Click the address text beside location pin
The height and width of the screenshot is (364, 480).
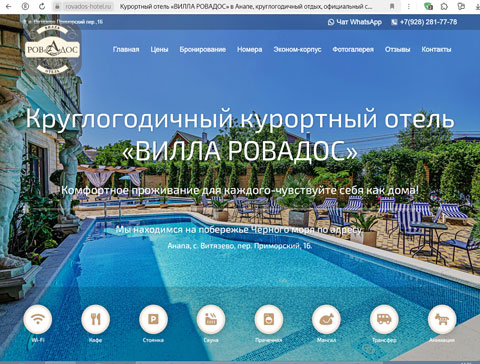click(x=65, y=22)
